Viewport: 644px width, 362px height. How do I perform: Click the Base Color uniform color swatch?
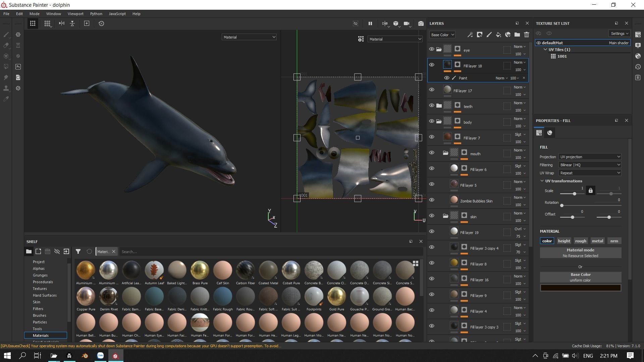pyautogui.click(x=580, y=288)
